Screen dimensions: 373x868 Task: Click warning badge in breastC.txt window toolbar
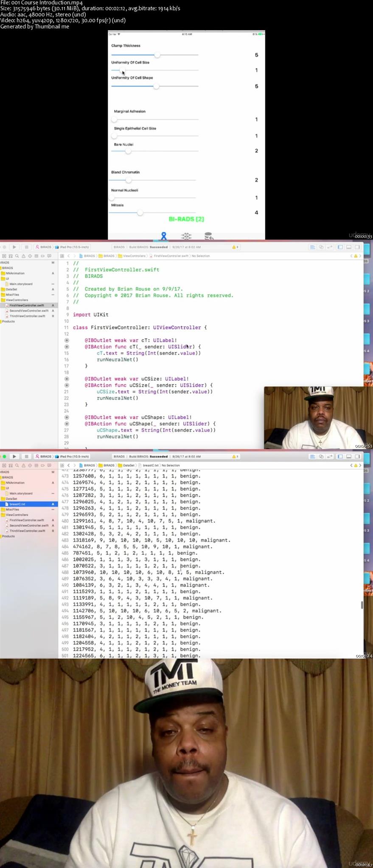click(235, 456)
